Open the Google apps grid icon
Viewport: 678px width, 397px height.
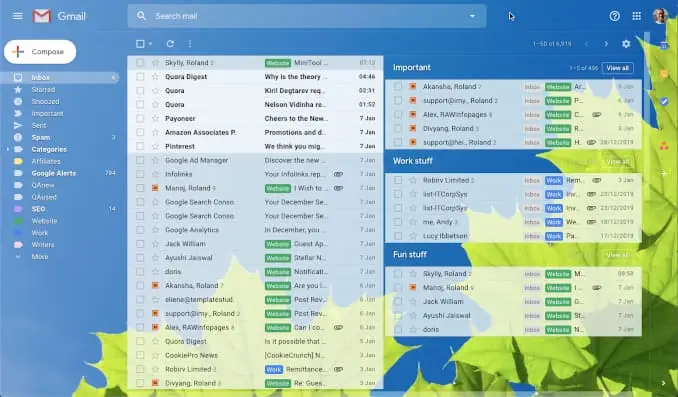pos(636,16)
